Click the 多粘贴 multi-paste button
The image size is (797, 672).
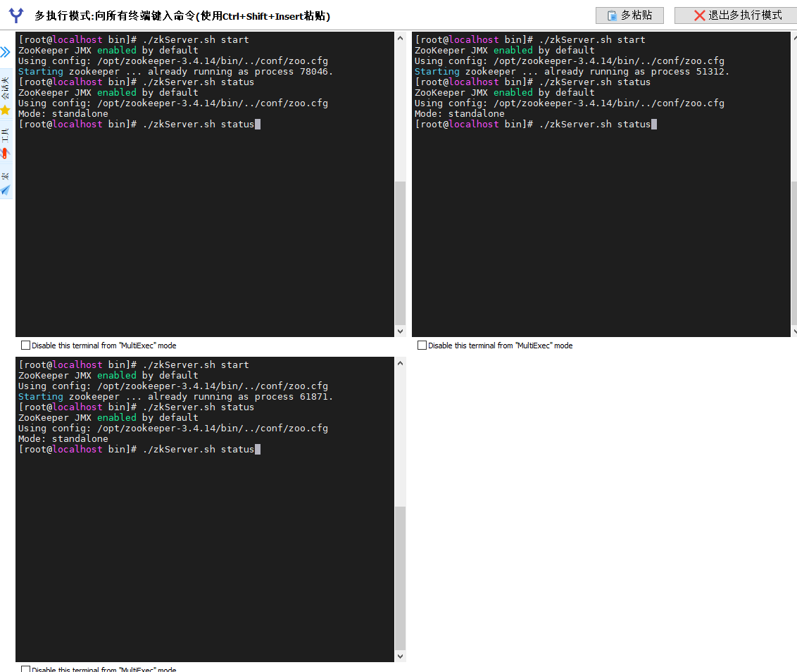(629, 15)
